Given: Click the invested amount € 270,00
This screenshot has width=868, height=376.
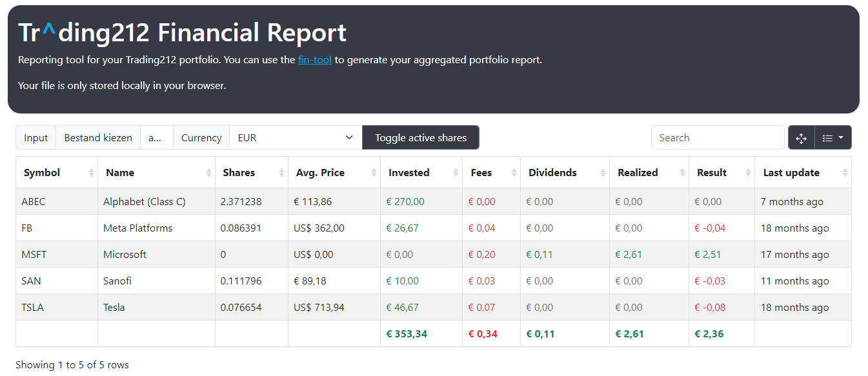Looking at the screenshot, I should (405, 202).
